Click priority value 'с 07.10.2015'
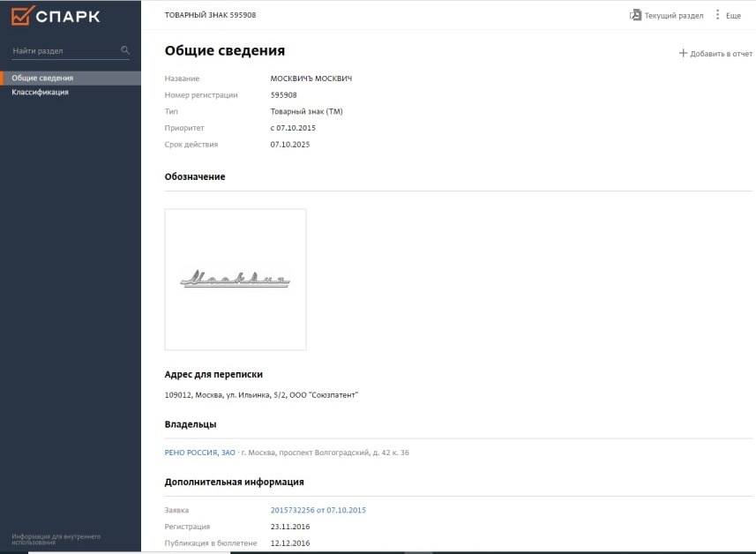 (293, 128)
